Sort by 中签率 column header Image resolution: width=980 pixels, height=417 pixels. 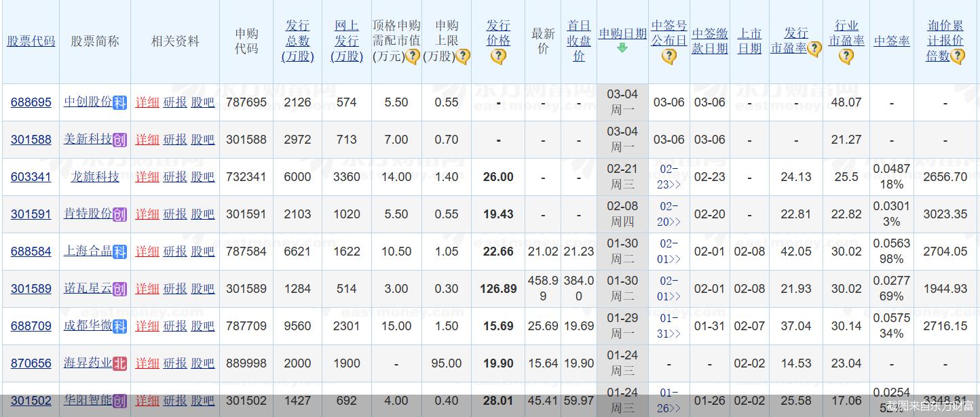pos(892,41)
